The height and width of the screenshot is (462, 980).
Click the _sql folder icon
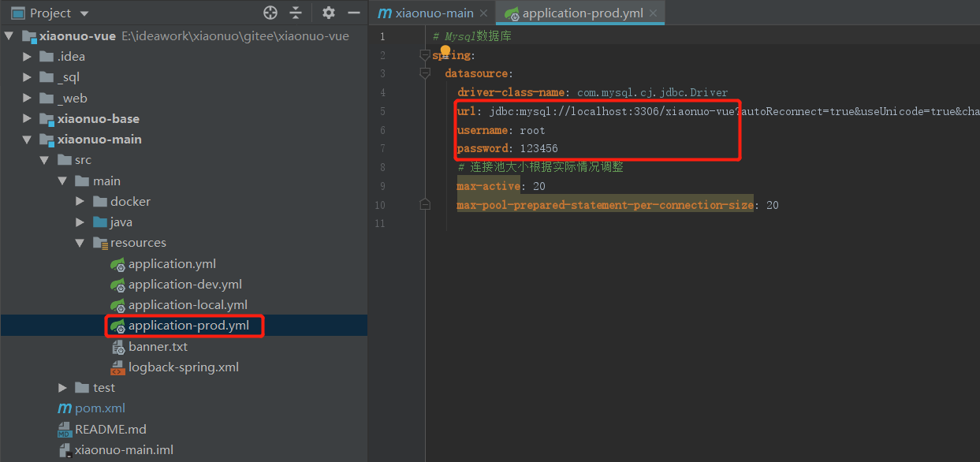coord(47,77)
